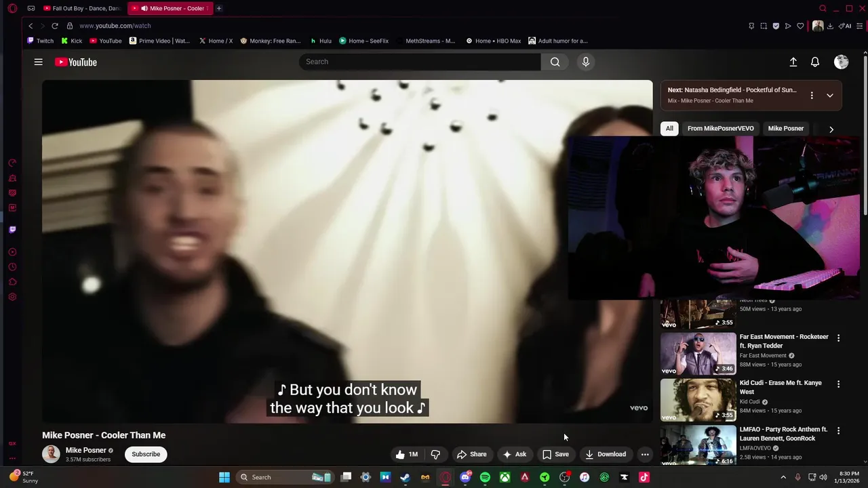Collapse the Next mix playlist chevron
Image resolution: width=868 pixels, height=488 pixels.
(829, 96)
